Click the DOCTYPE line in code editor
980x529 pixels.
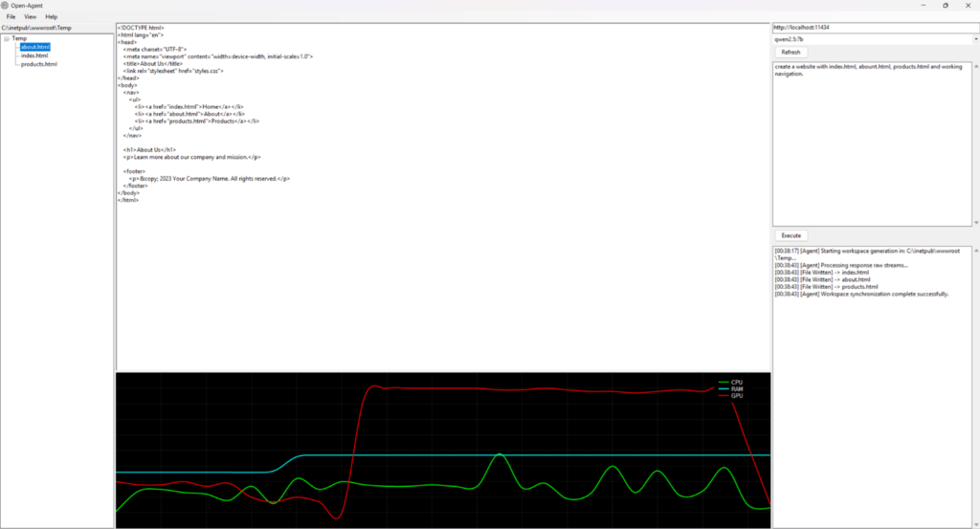[x=141, y=28]
